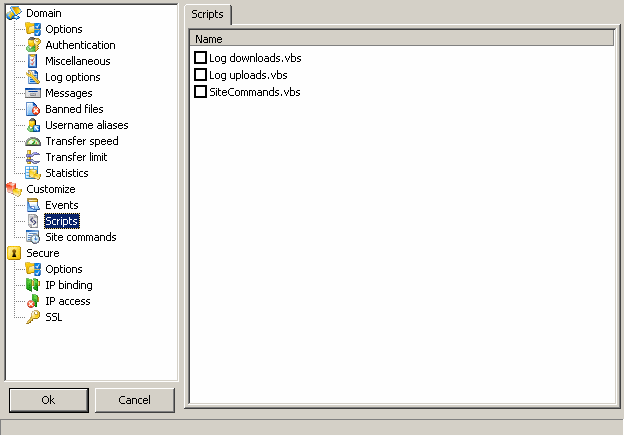Enable the Log downloads.vbs script checkbox
This screenshot has height=436, width=624.
200,58
